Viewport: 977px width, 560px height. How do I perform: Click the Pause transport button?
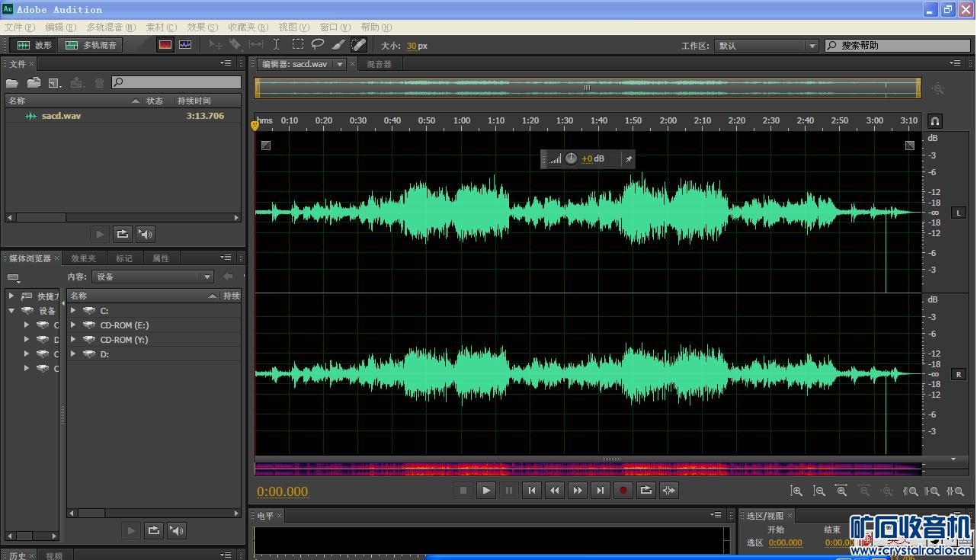(508, 491)
